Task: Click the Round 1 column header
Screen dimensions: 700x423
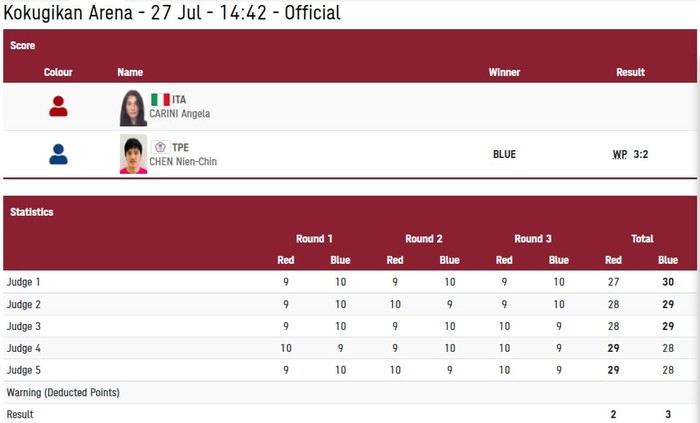Action: click(x=314, y=239)
